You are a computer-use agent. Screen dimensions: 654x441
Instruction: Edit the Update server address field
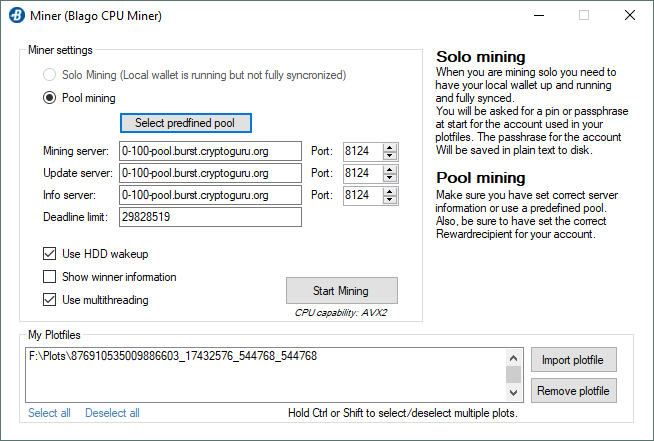[x=210, y=173]
